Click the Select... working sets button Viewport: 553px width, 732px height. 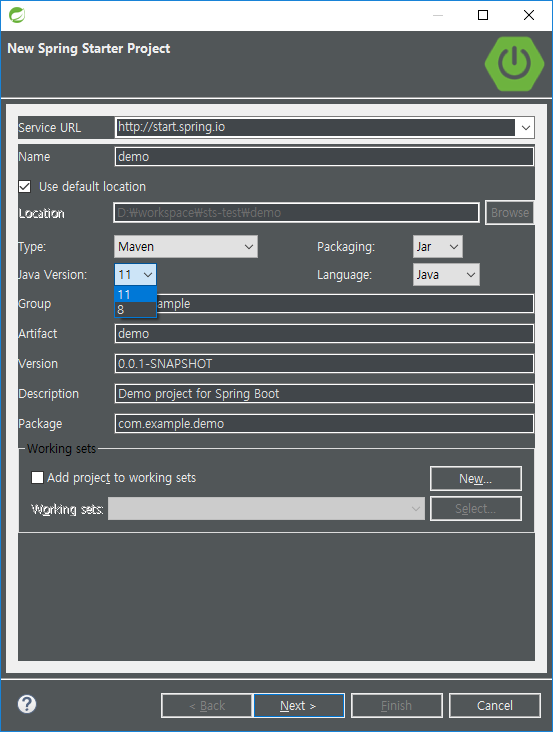point(476,508)
